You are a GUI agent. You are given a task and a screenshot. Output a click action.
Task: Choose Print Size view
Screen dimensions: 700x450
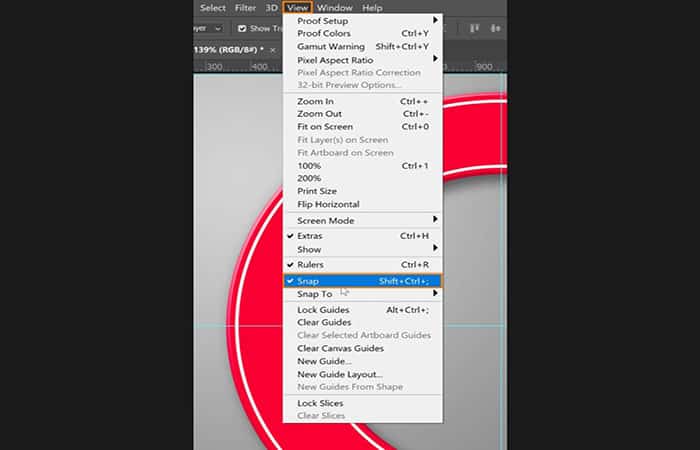point(363,191)
